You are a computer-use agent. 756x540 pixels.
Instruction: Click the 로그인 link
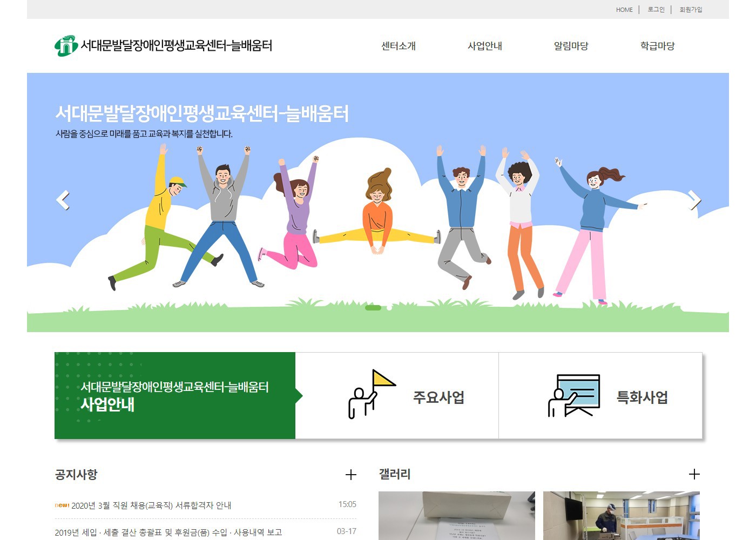(x=656, y=10)
